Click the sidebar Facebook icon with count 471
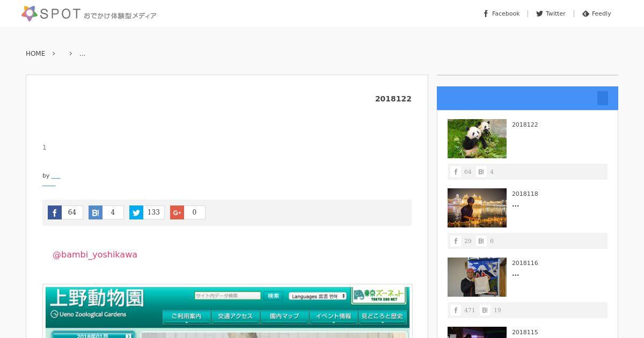Viewport: 644px width, 338px height. [456, 310]
